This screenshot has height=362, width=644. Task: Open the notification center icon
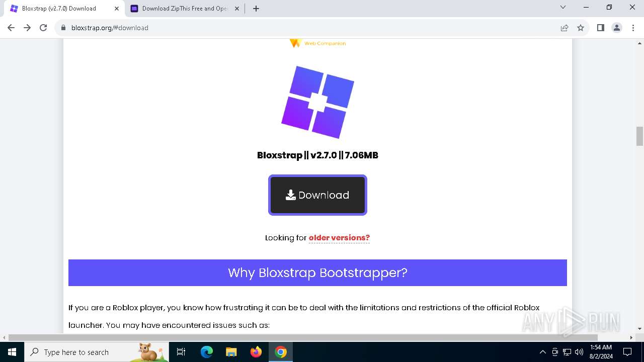click(627, 352)
